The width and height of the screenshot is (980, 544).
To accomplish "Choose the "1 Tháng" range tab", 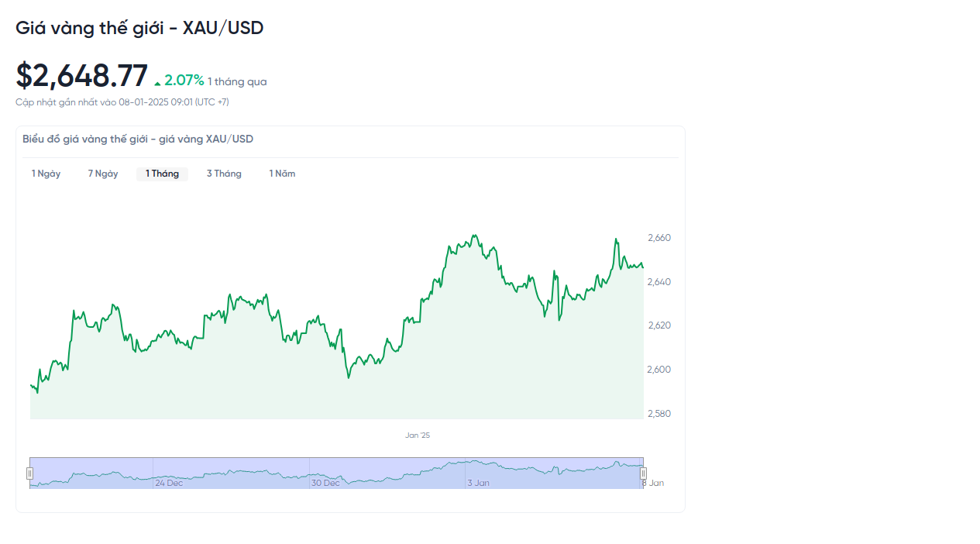I will click(162, 174).
